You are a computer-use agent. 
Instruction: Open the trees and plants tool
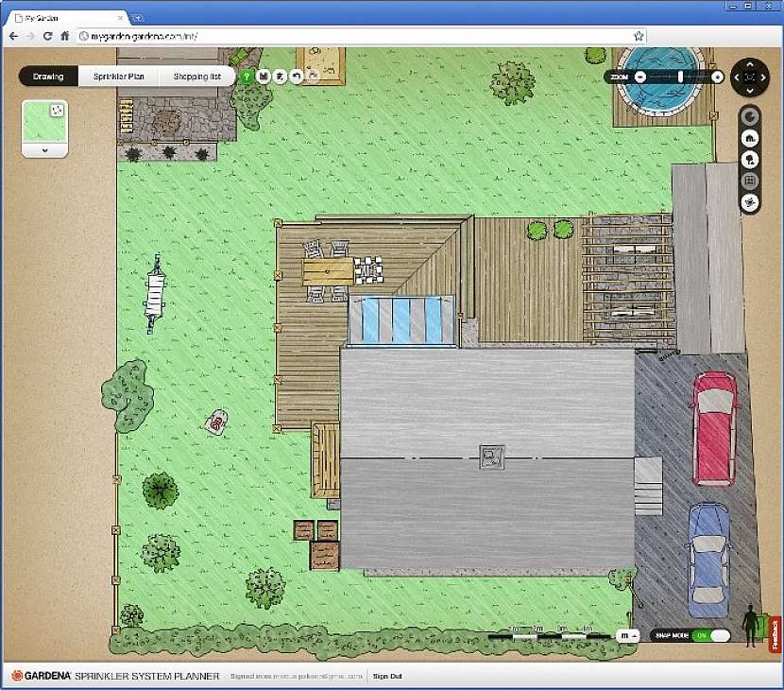(749, 160)
